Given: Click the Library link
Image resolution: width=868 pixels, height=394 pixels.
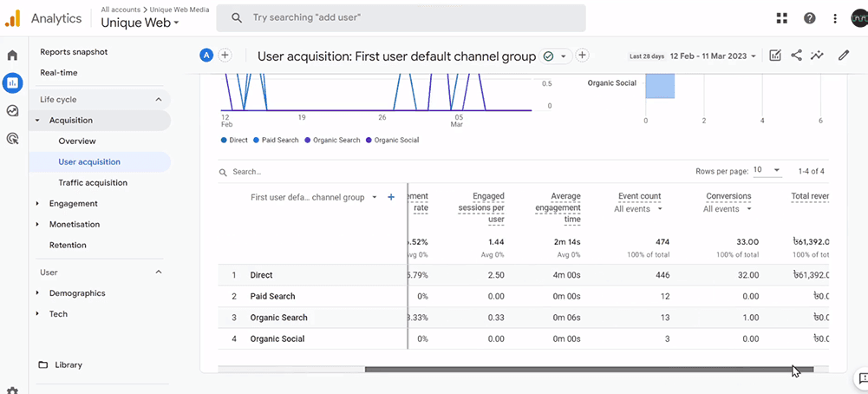Looking at the screenshot, I should (68, 364).
